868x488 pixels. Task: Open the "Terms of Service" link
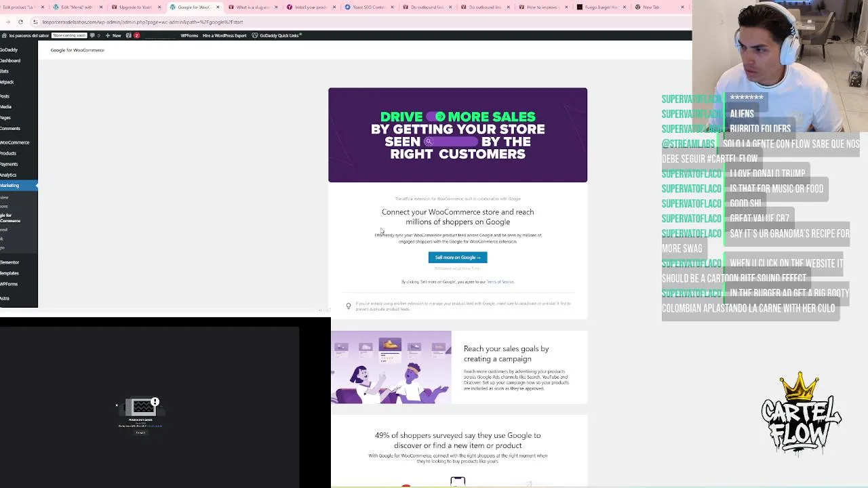(500, 282)
